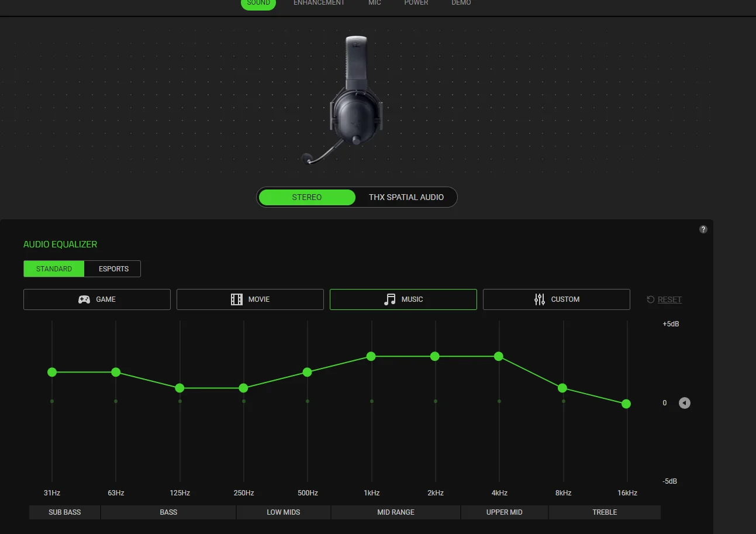The image size is (756, 534).
Task: Choose the Music equalizer preset
Action: click(403, 299)
